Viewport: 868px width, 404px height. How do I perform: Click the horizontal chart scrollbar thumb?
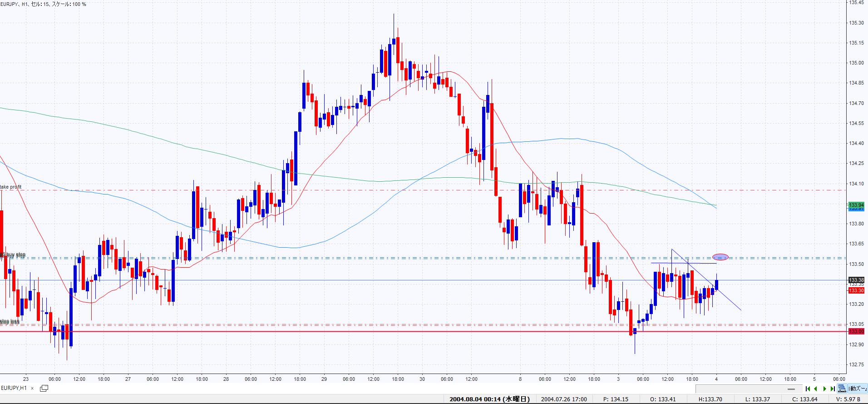tap(792, 389)
